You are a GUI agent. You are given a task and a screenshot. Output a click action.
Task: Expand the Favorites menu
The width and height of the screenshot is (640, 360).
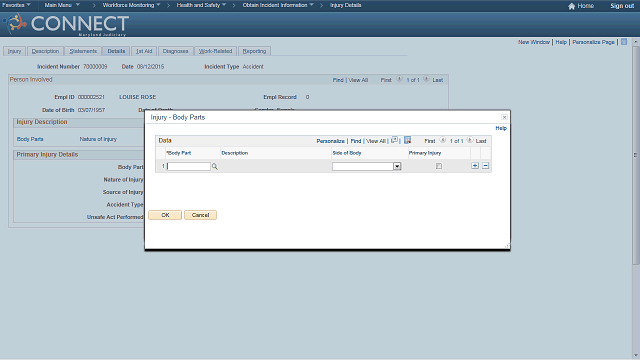tap(16, 5)
